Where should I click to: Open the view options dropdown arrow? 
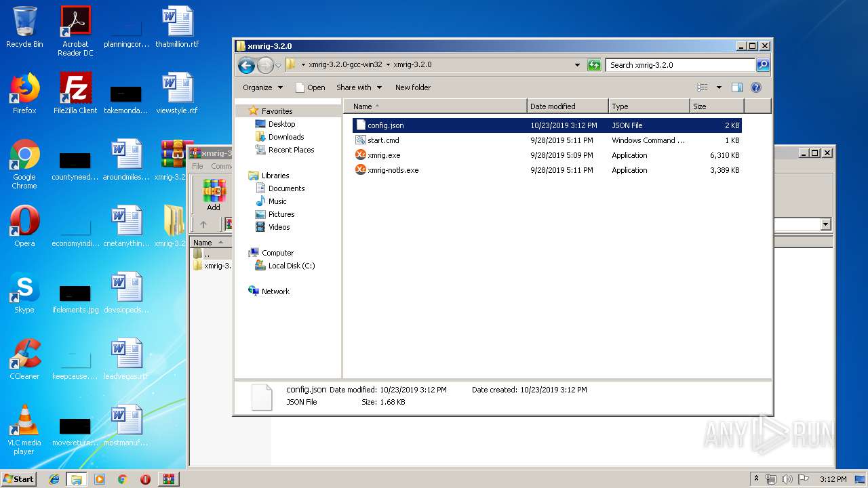(x=719, y=87)
